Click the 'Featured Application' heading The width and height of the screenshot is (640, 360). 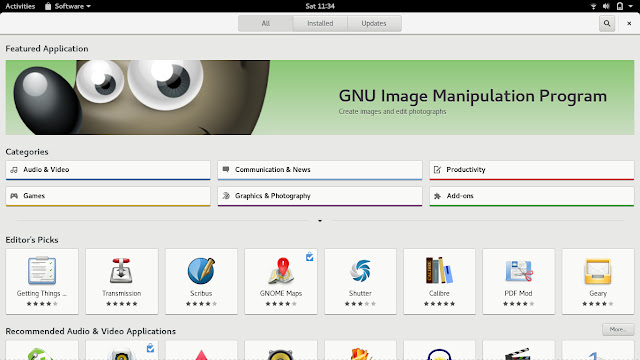pos(47,49)
